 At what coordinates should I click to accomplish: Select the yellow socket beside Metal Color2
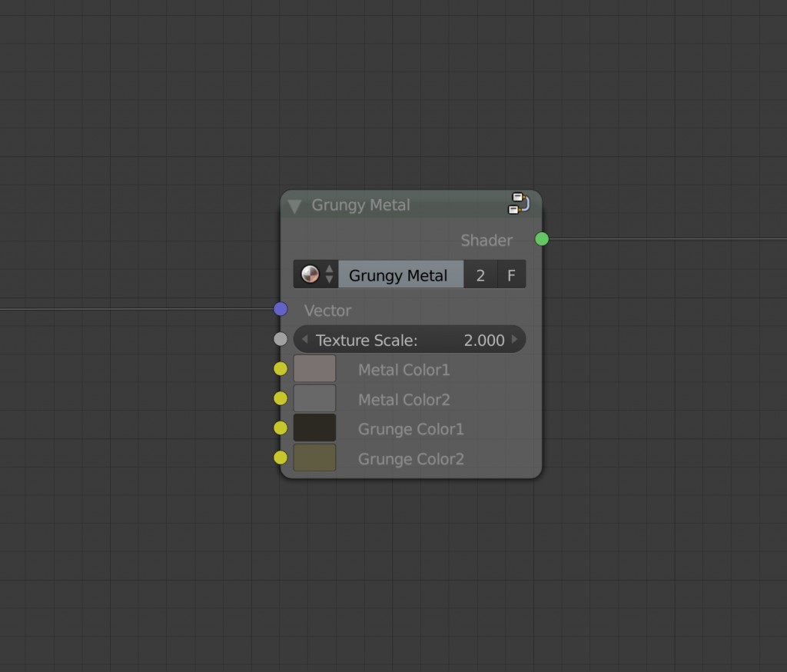tap(280, 398)
